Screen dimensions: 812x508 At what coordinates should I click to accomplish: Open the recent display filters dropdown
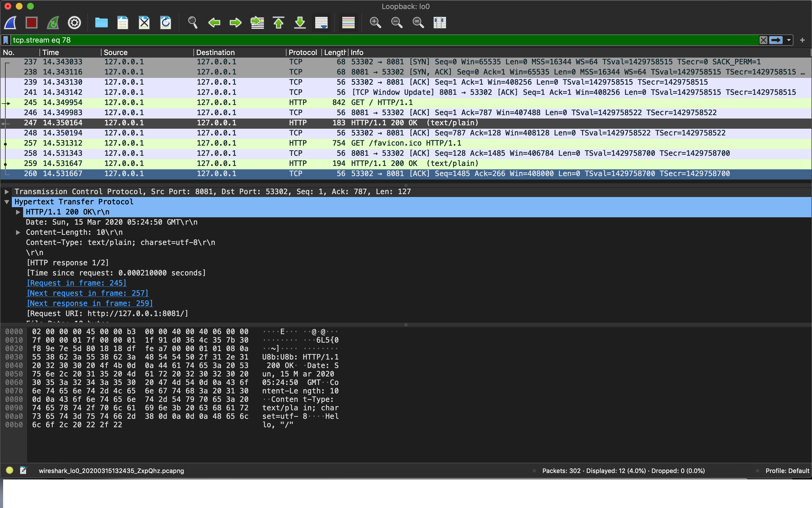click(x=789, y=40)
